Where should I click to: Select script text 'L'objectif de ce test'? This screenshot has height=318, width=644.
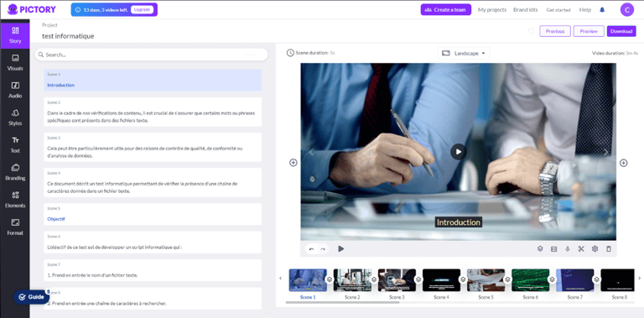[115, 248]
